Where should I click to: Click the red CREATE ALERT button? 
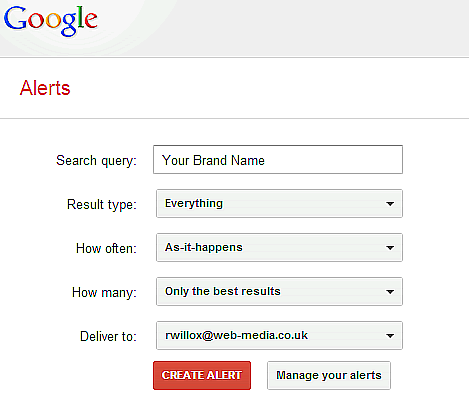tap(202, 375)
